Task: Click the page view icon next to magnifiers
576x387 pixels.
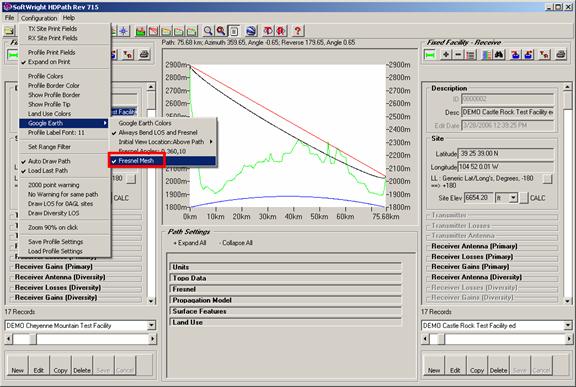Action: coord(234,31)
